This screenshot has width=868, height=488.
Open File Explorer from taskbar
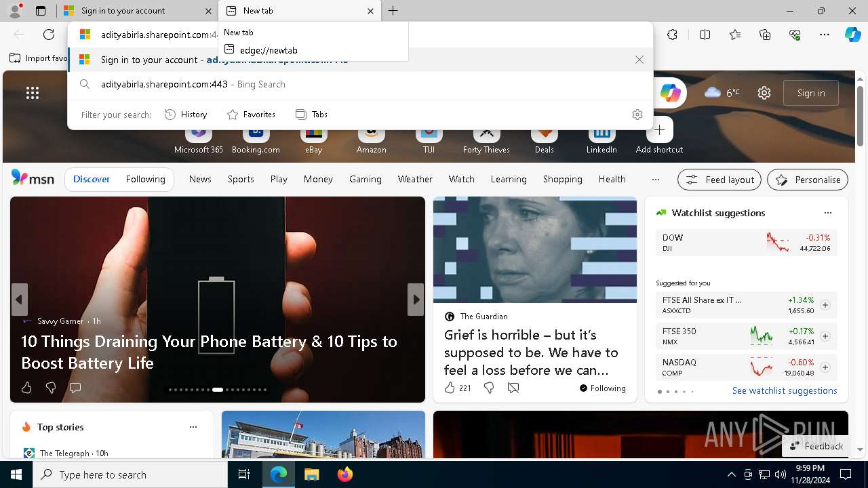[x=311, y=474]
